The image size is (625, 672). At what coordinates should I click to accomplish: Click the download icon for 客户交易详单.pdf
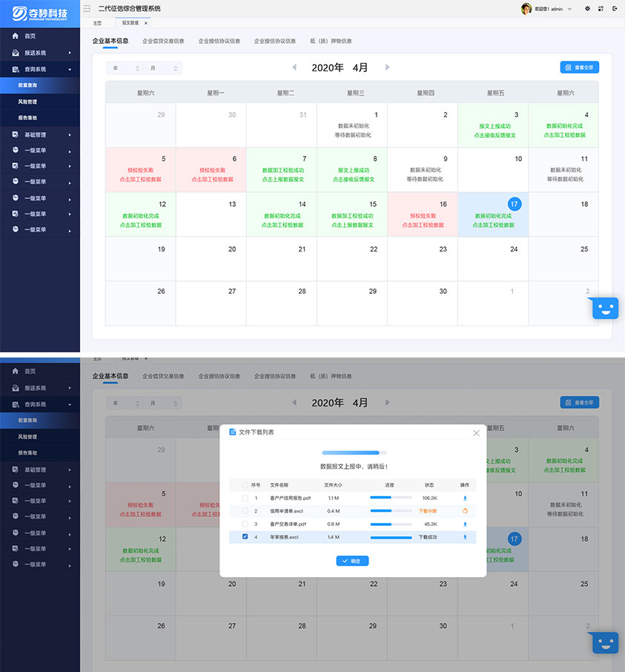[x=465, y=524]
